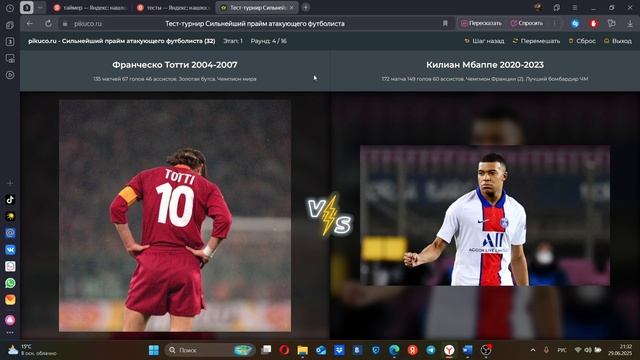Open the weather widget showing 15°C

[x=32, y=350]
